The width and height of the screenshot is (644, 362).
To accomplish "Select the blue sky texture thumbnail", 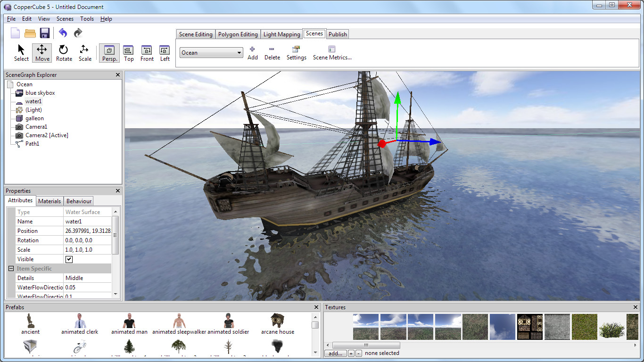I will coord(502,326).
